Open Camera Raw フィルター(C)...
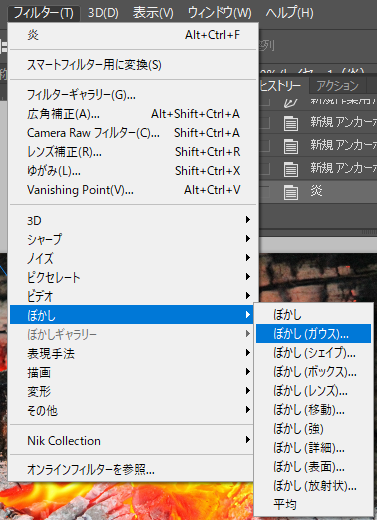 tap(133, 133)
